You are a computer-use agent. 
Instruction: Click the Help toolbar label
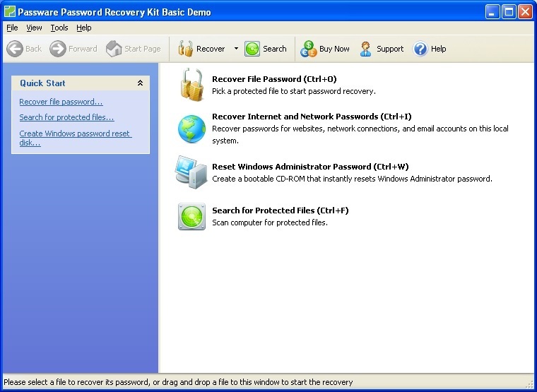[438, 49]
